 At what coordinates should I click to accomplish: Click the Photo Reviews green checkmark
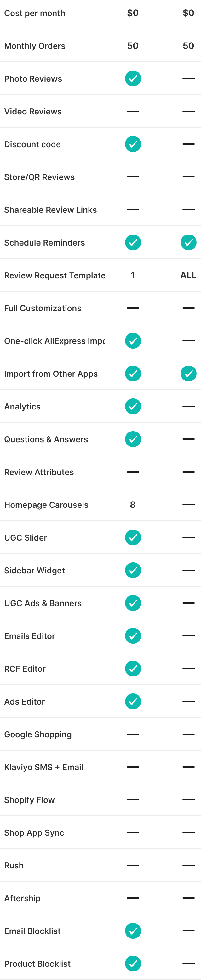click(133, 79)
